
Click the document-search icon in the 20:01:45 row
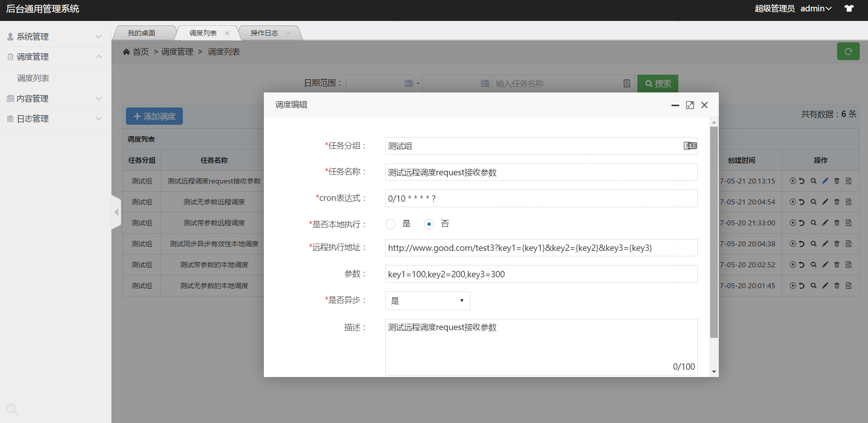tap(848, 285)
